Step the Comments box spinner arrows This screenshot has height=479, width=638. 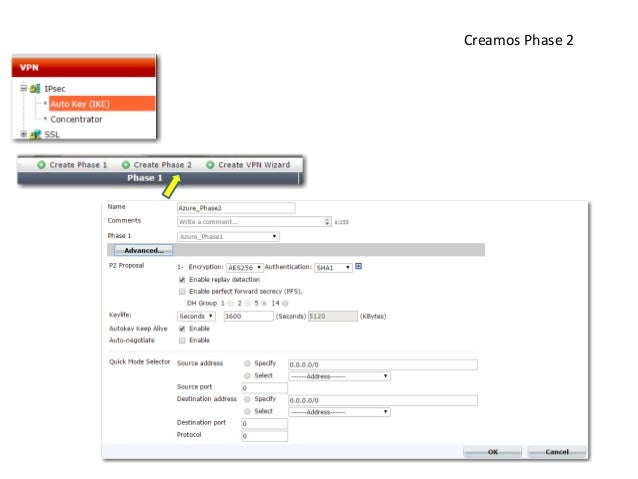point(328,222)
